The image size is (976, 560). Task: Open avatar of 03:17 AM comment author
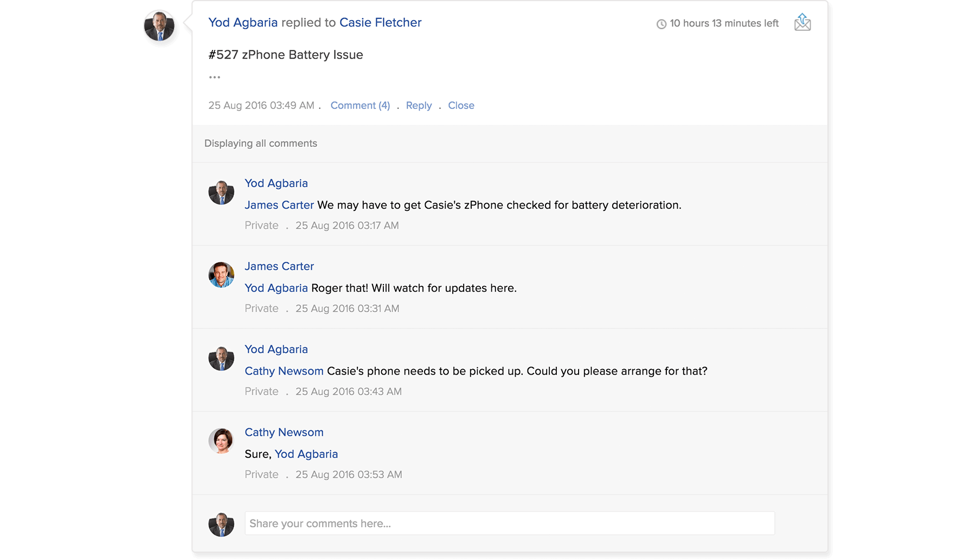[x=221, y=192]
